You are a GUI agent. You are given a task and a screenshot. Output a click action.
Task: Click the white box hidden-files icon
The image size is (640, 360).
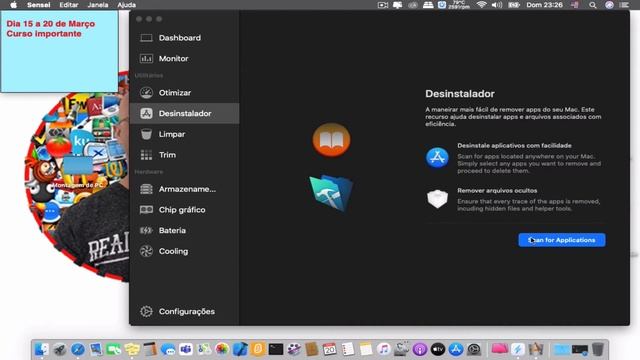click(437, 199)
